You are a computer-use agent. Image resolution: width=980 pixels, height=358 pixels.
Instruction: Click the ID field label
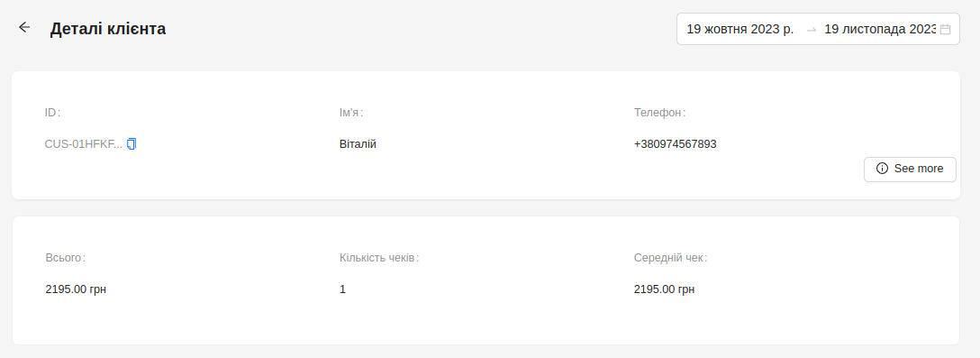point(52,113)
